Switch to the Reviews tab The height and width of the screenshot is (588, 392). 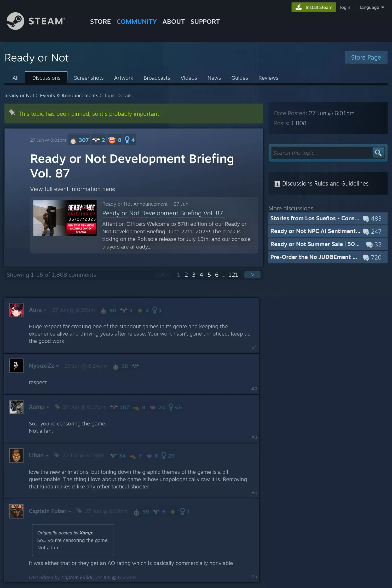tap(268, 78)
